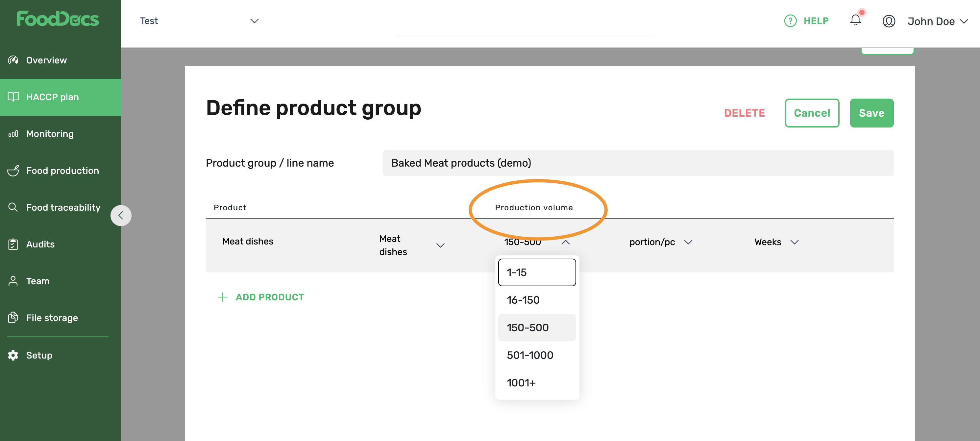This screenshot has height=441, width=980.
Task: Click the Audits clipboard icon
Action: point(13,244)
